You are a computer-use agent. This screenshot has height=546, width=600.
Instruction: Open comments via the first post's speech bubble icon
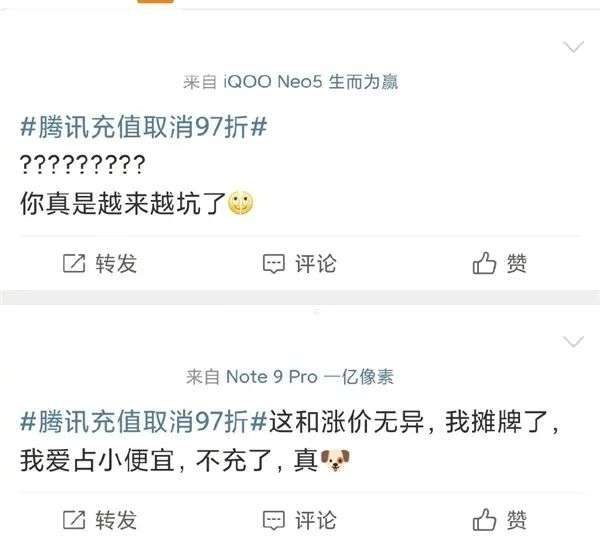274,264
